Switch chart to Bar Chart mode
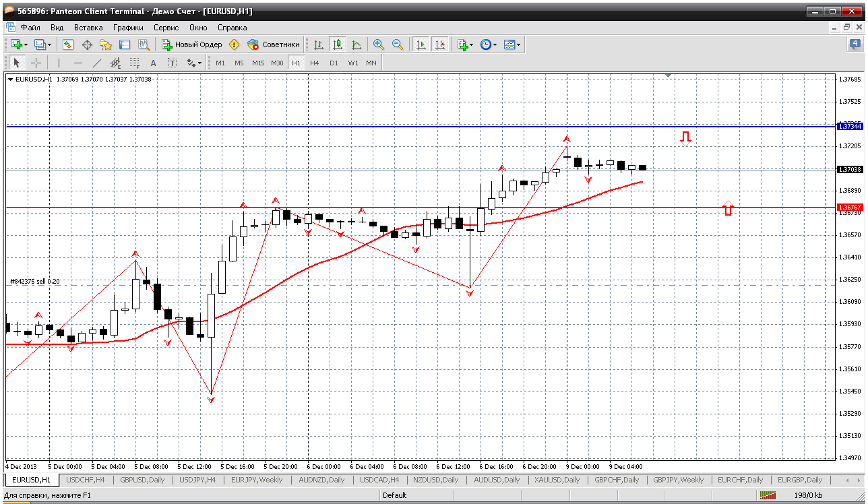The image size is (868, 504). [319, 44]
